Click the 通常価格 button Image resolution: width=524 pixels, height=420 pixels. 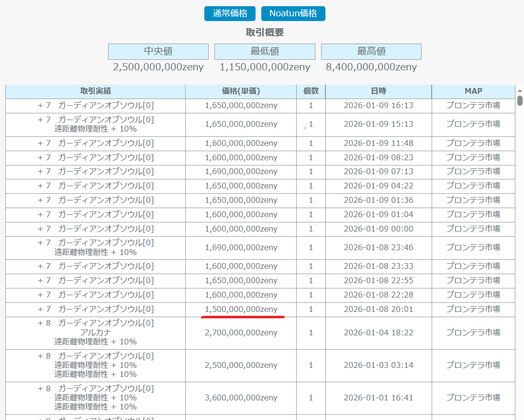point(230,13)
